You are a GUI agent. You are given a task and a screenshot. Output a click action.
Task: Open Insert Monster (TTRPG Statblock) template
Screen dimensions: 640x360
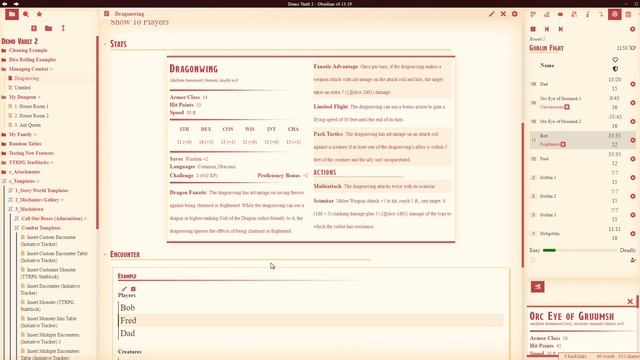[47, 306]
